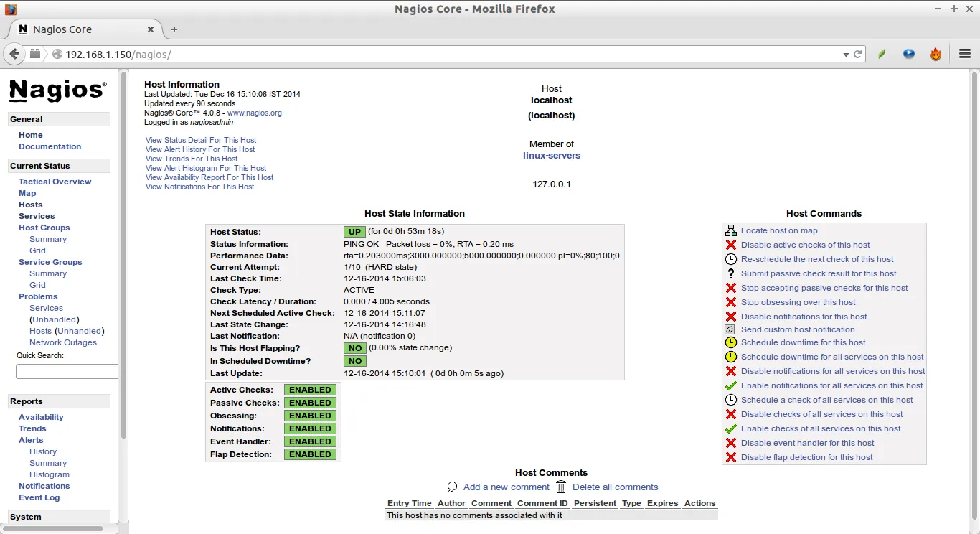This screenshot has height=534, width=980.
Task: Click the speech bubble icon for Add a new comment
Action: (452, 487)
